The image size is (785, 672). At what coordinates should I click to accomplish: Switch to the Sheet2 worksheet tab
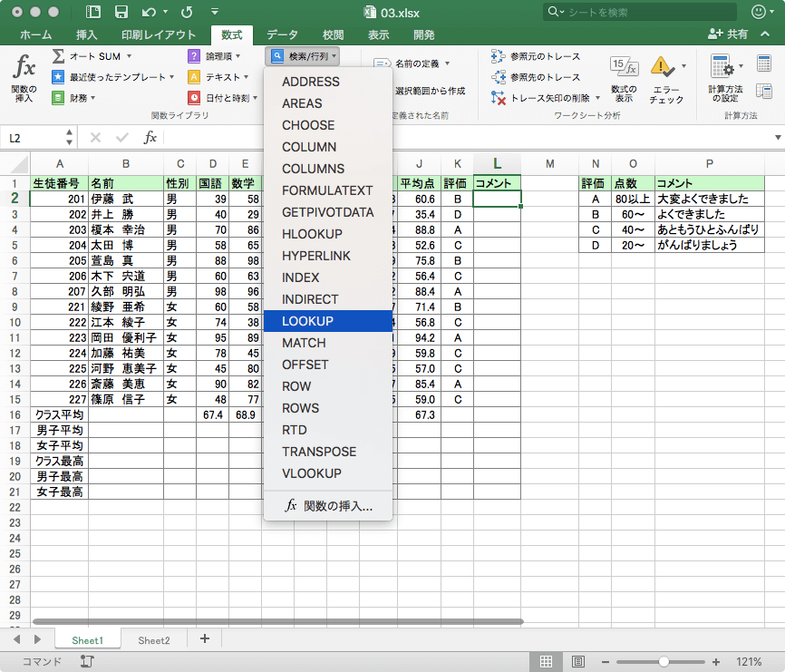(x=153, y=639)
